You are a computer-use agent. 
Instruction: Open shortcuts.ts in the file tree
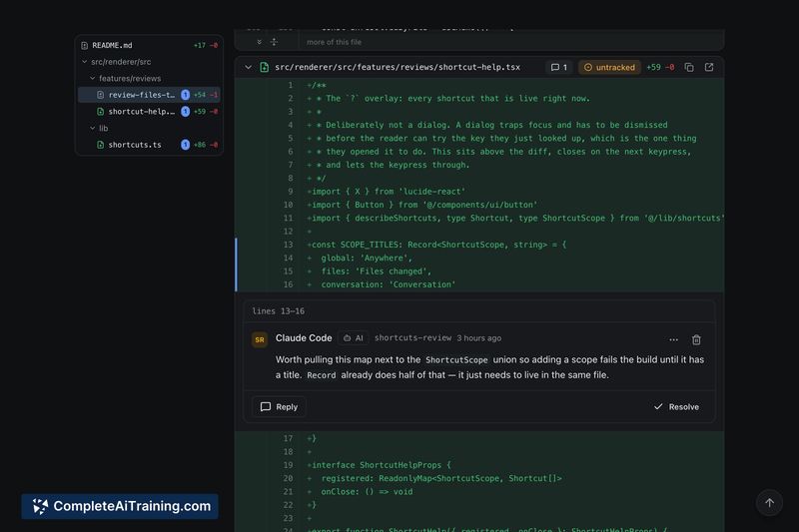coord(149,145)
